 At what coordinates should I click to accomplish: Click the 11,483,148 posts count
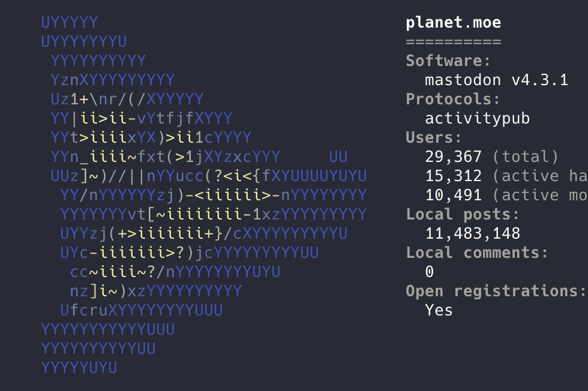pos(473,233)
